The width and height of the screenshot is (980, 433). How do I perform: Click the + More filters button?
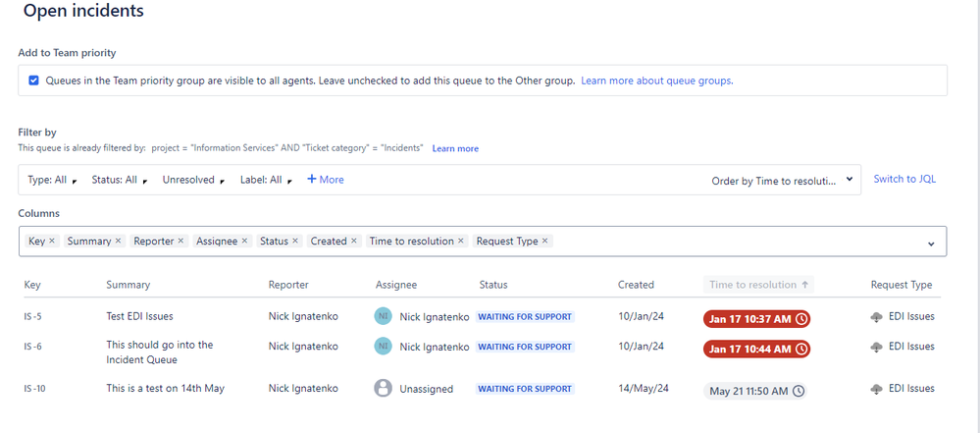[x=325, y=180]
